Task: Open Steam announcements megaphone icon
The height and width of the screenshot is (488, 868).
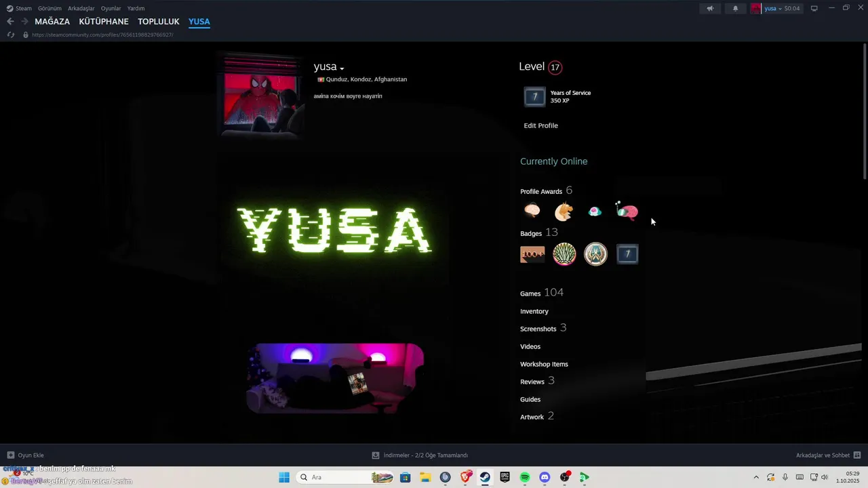Action: 710,8
